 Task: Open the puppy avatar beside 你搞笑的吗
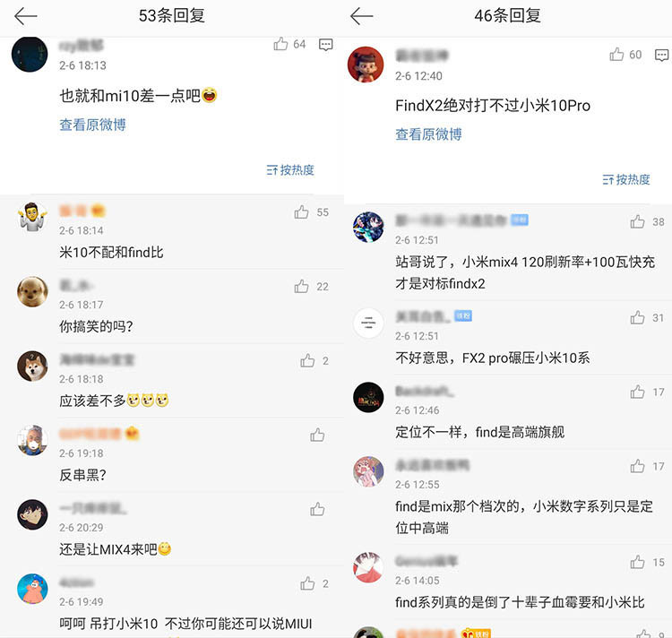pyautogui.click(x=32, y=292)
